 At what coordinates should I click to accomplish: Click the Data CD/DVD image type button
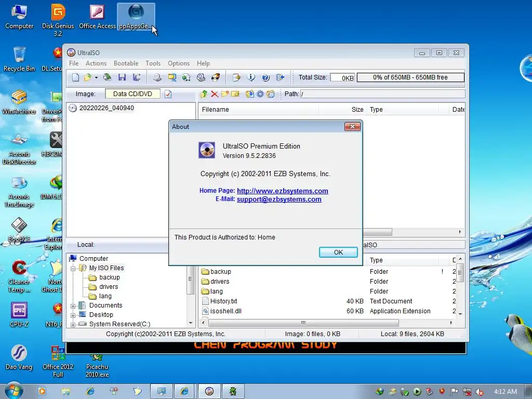[x=132, y=94]
